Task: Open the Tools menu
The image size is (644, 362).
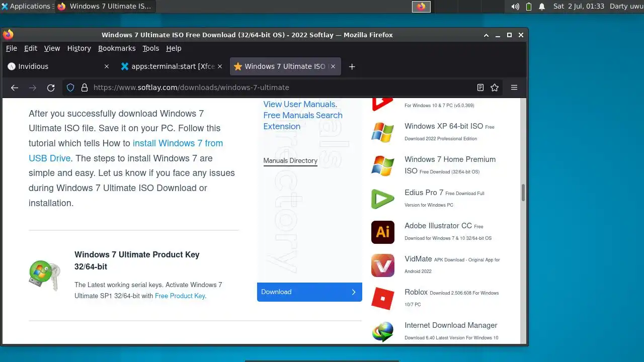Action: [150, 48]
